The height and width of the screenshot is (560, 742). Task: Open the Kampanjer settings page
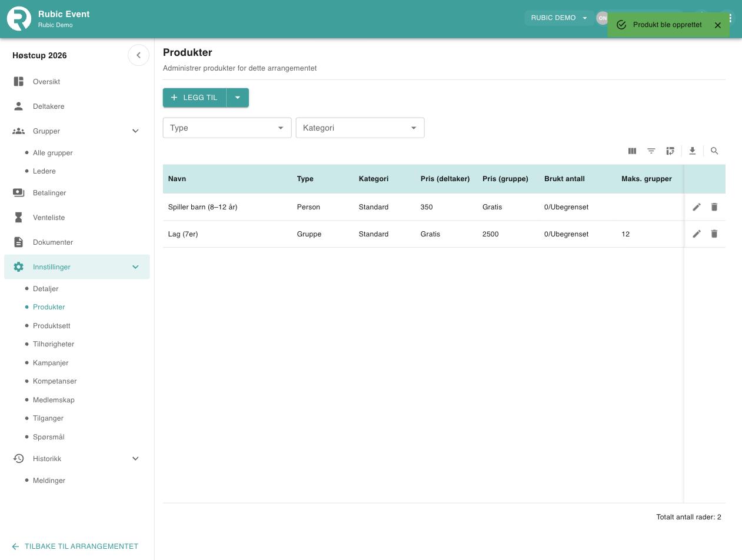click(51, 363)
